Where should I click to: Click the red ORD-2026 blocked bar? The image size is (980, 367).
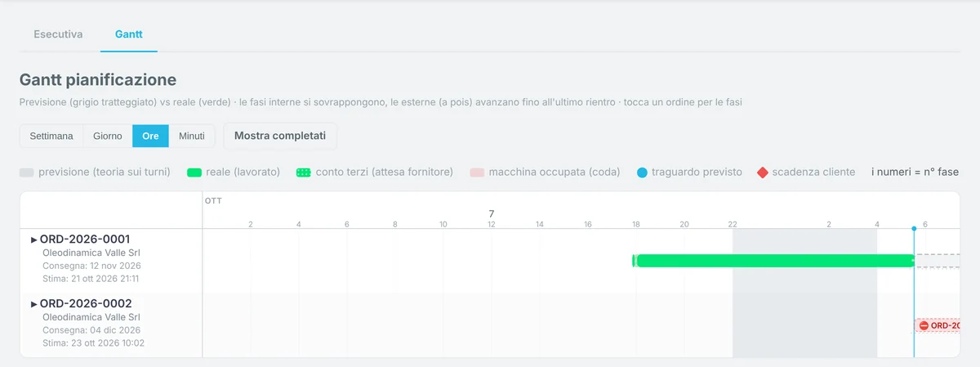(x=937, y=325)
